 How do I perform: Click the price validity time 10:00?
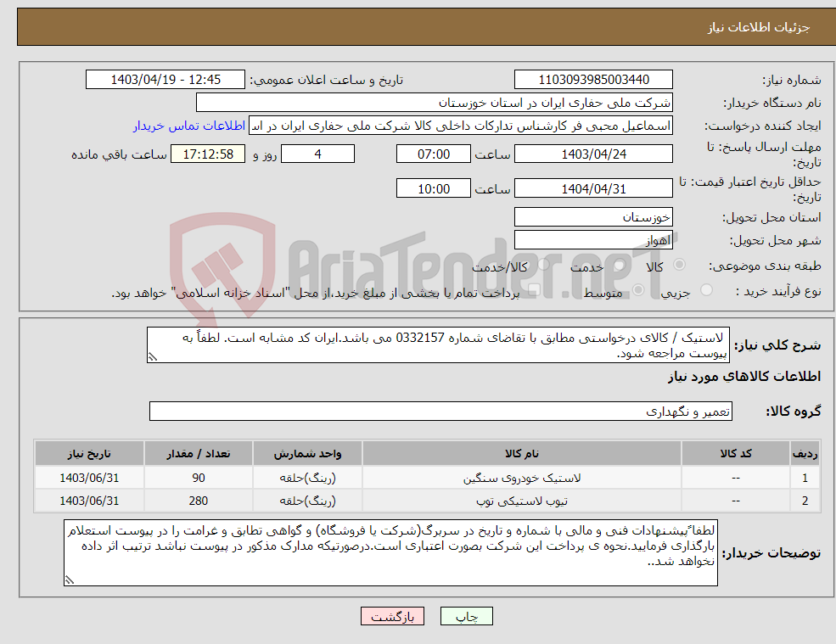pyautogui.click(x=434, y=188)
